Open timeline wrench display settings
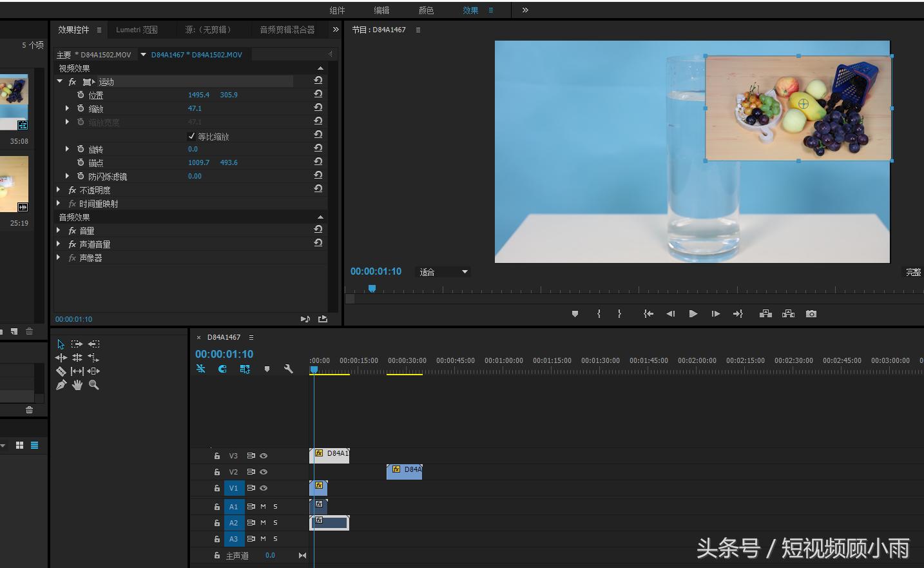This screenshot has height=568, width=924. point(288,369)
